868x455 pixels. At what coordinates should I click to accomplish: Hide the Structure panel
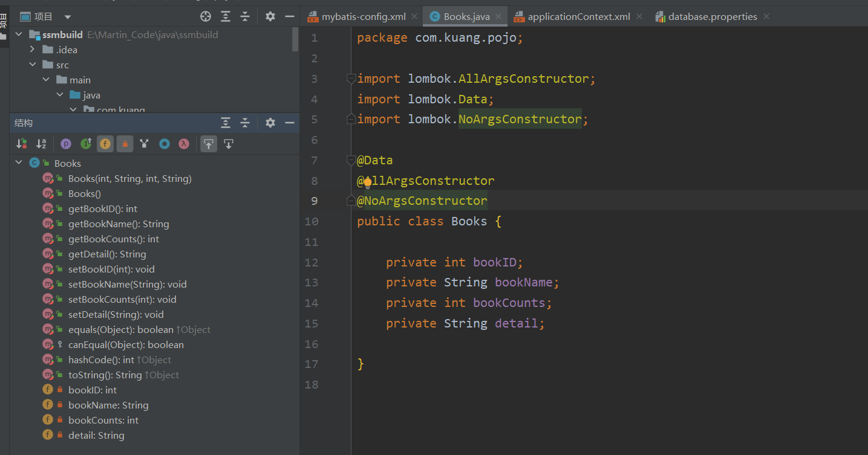pyautogui.click(x=290, y=123)
